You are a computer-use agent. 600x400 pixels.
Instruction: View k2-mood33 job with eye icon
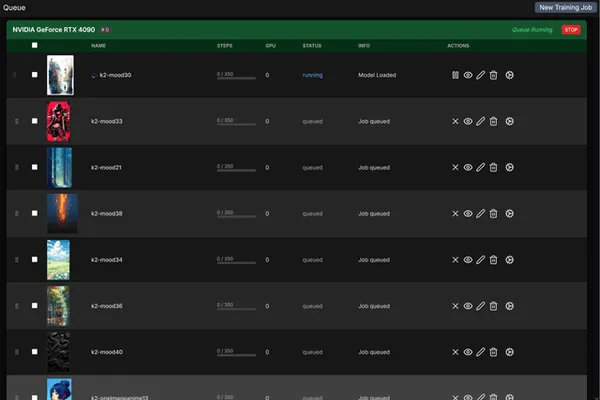pos(468,121)
